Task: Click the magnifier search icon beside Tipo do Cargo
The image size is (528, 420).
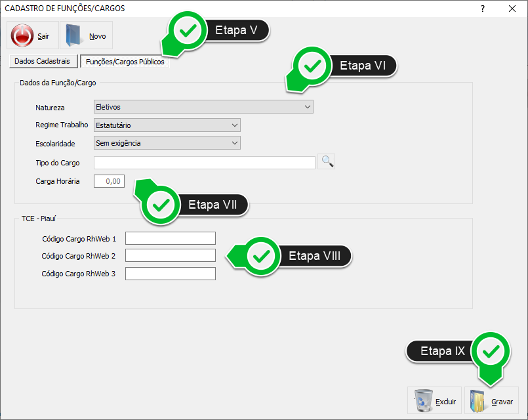Action: pyautogui.click(x=327, y=162)
